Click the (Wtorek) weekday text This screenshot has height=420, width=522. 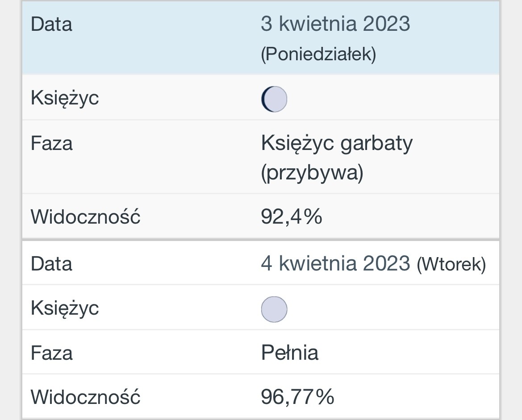[x=451, y=264]
